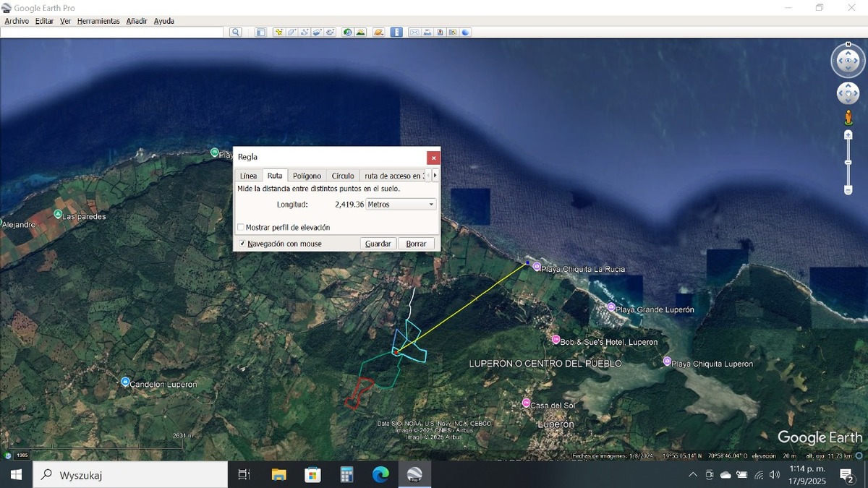Uncheck Navegación con mouse checkbox
The image size is (868, 488).
tap(242, 244)
